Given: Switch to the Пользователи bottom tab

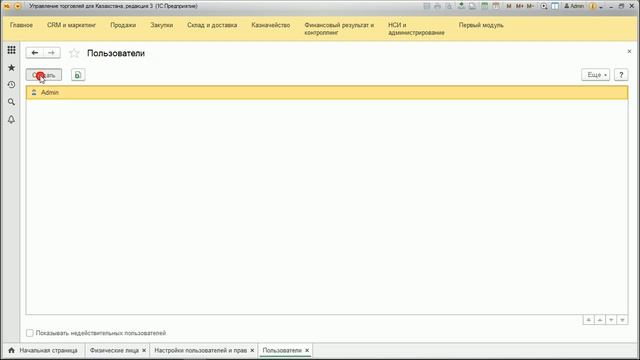Looking at the screenshot, I should [x=282, y=351].
